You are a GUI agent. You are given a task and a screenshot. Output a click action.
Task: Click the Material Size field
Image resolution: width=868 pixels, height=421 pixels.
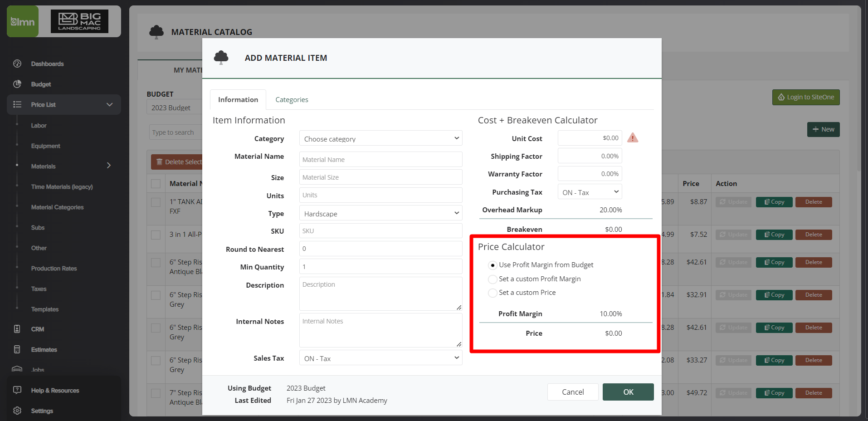[380, 177]
